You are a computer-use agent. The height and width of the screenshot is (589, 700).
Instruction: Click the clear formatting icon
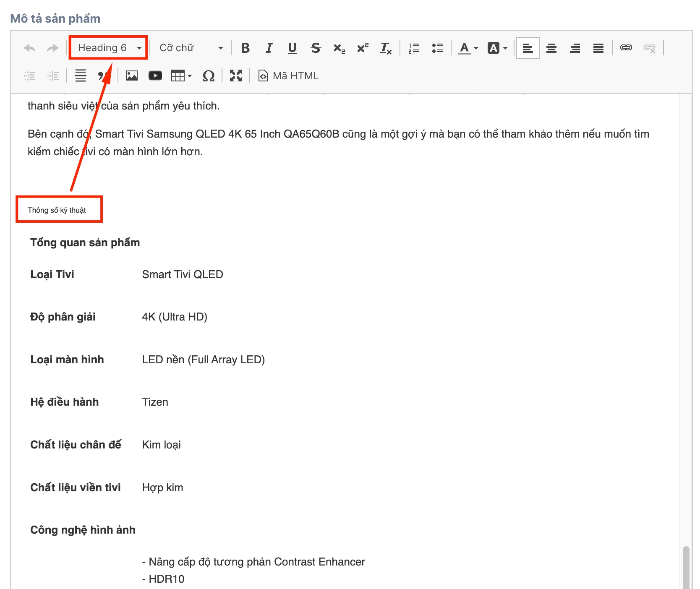coord(386,48)
